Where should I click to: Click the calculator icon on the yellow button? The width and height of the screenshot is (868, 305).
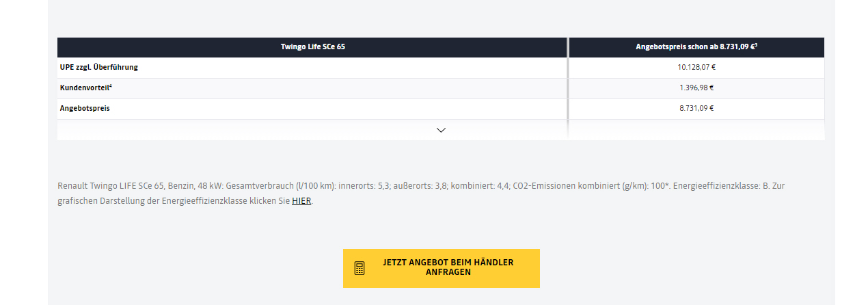(360, 268)
